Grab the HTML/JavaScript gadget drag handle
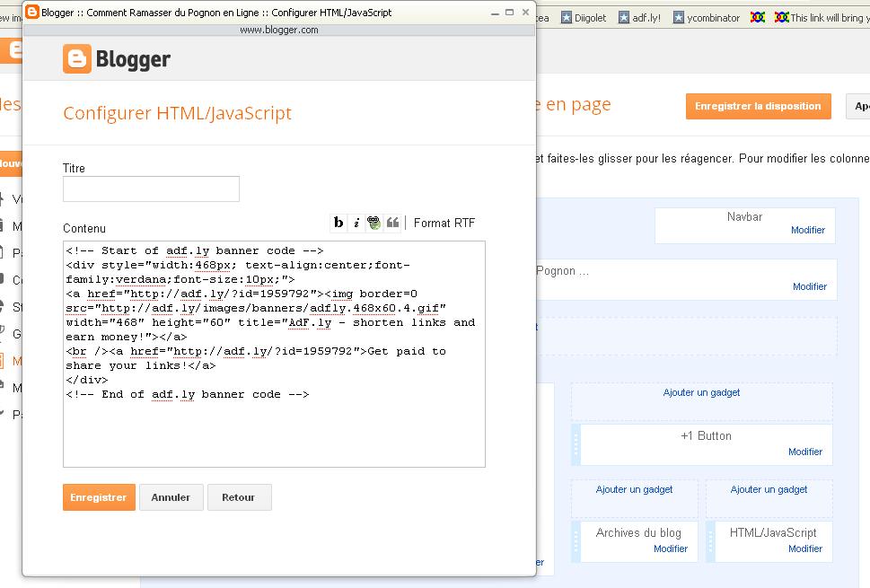 coord(711,541)
